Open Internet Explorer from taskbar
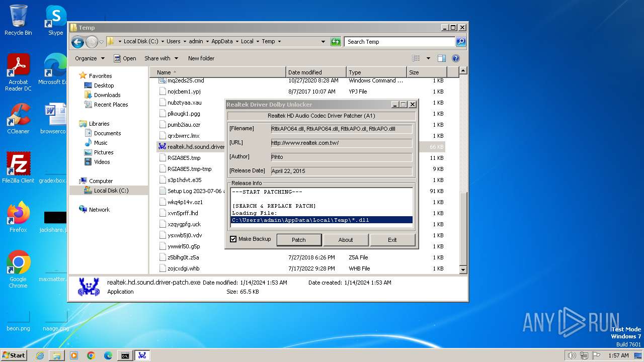Viewport: 644px width, 362px height. coord(40,355)
